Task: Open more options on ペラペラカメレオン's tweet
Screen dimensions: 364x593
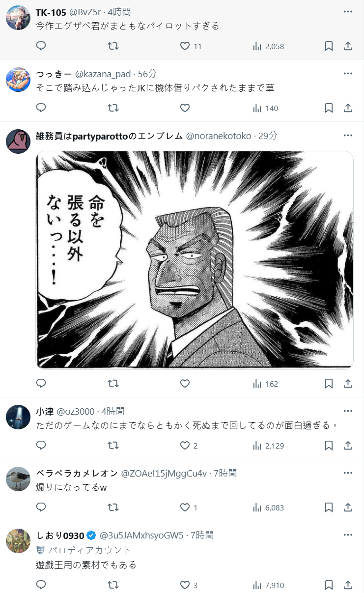Action: point(348,473)
